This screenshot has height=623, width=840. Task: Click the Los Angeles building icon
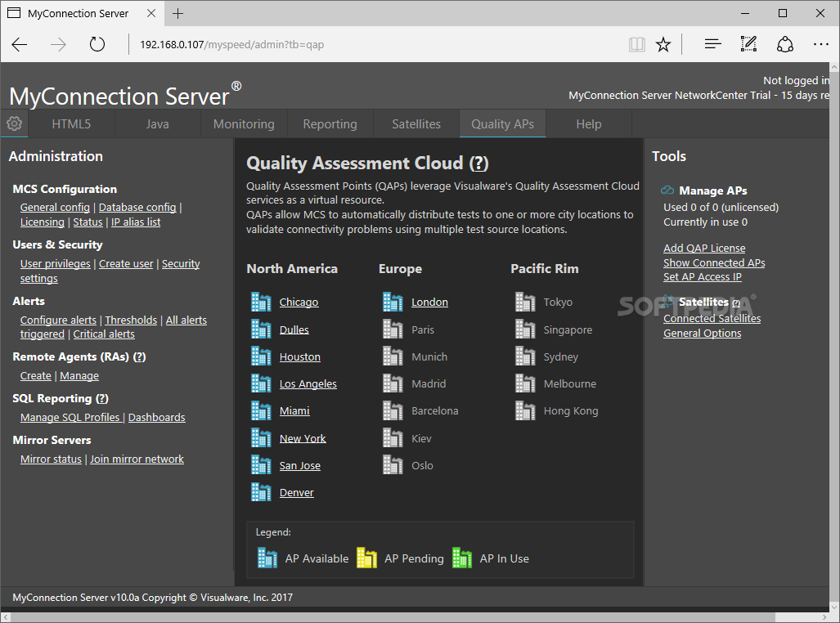tap(261, 383)
